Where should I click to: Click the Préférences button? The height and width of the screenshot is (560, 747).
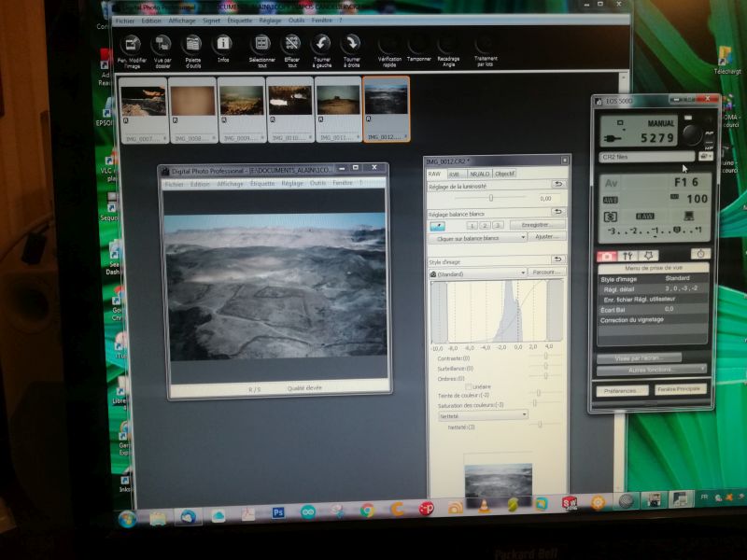point(621,389)
